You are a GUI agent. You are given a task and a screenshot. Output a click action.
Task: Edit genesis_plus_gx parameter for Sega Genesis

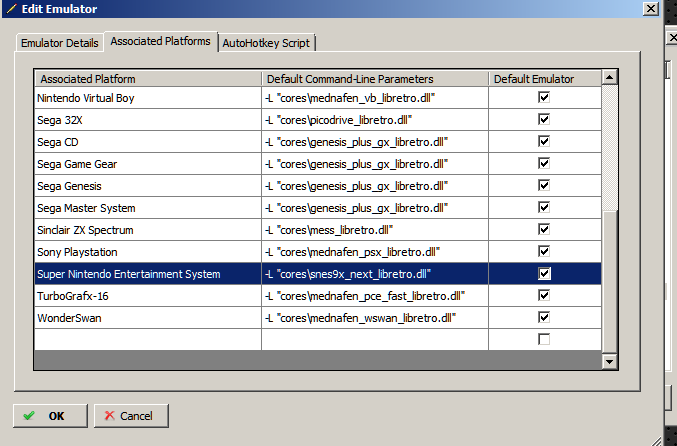[375, 186]
